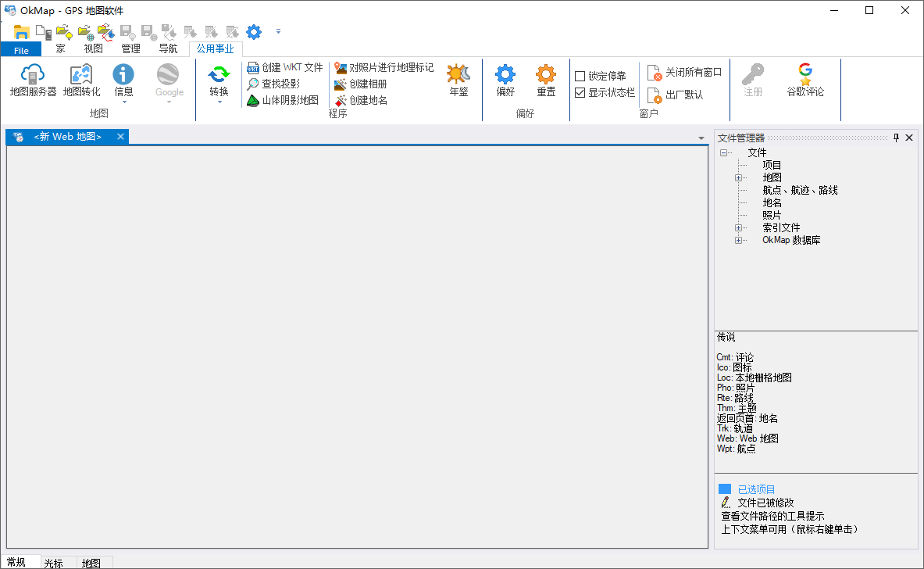Enable the 锁定停靠 checkbox
The width and height of the screenshot is (924, 569).
pos(580,75)
